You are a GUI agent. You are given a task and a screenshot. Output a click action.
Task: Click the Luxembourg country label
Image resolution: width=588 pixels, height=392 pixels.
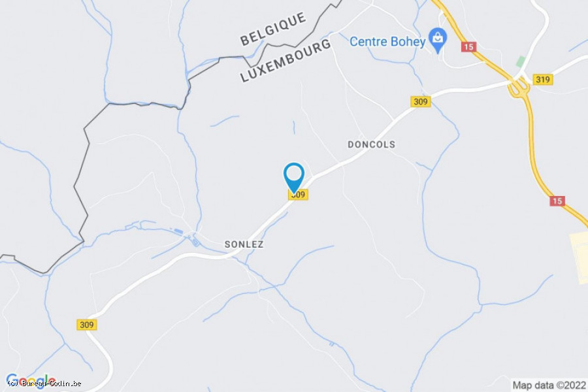tap(286, 60)
